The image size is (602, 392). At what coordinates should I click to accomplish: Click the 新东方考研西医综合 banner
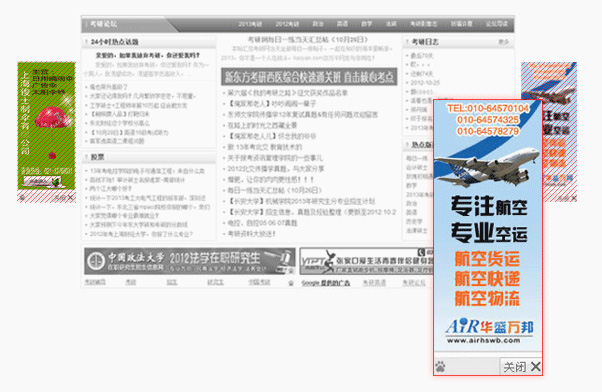(309, 77)
